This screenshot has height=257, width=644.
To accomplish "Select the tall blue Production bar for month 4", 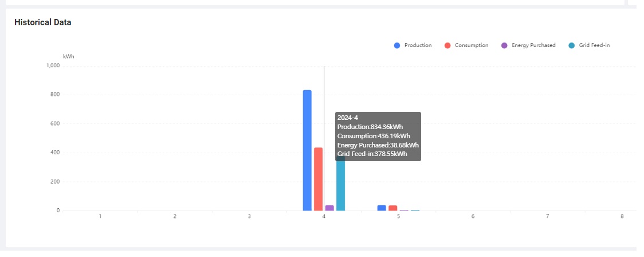I will coord(307,150).
